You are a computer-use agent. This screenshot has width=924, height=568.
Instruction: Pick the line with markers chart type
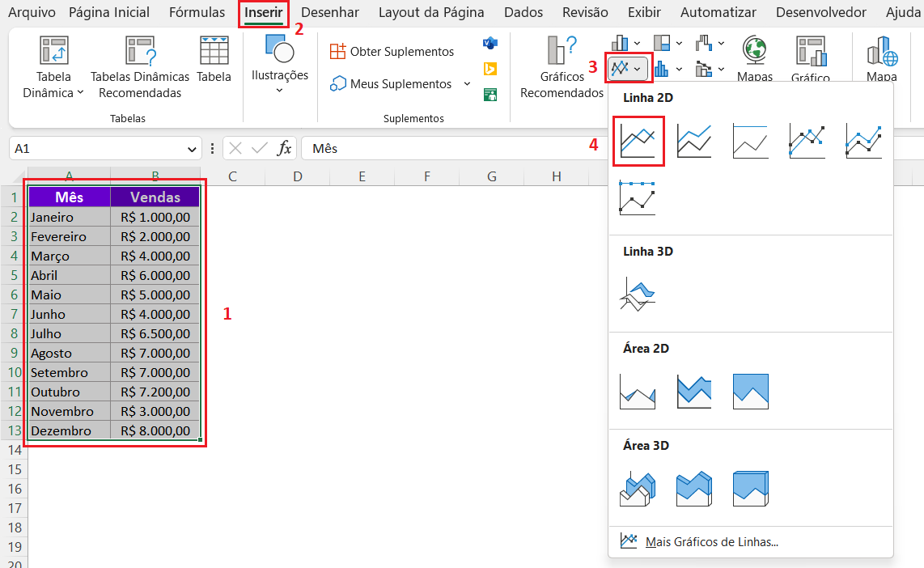pos(807,141)
